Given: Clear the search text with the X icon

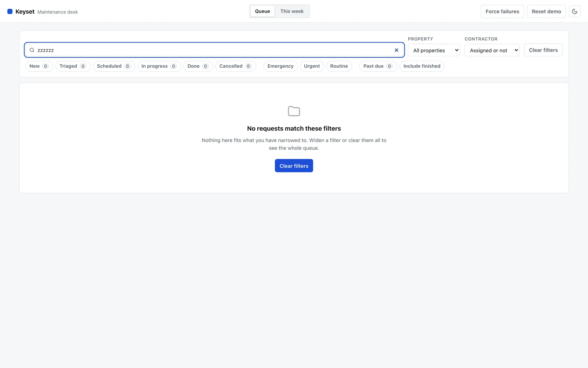Looking at the screenshot, I should point(397,50).
